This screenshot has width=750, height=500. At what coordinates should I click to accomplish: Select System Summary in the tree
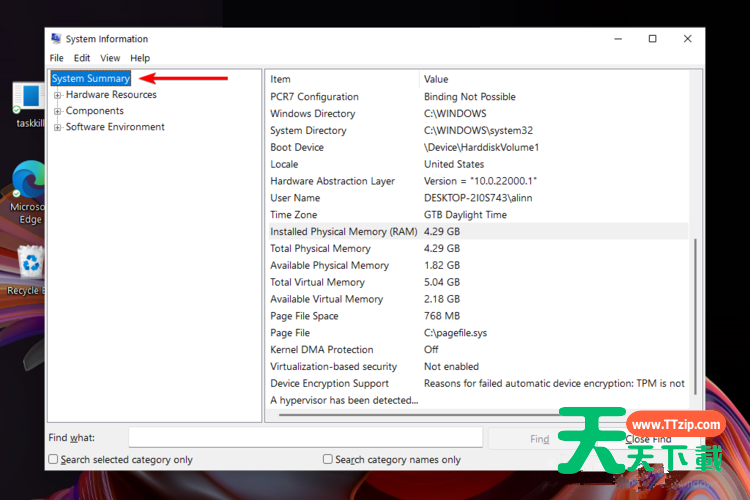point(91,78)
